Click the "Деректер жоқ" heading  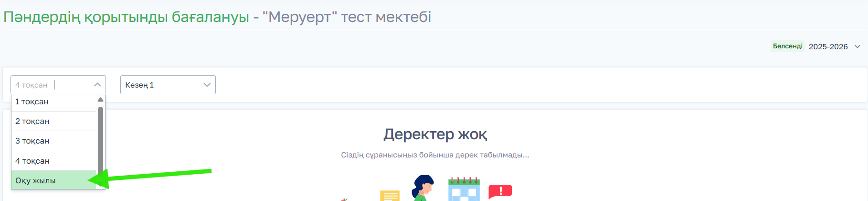coord(435,134)
